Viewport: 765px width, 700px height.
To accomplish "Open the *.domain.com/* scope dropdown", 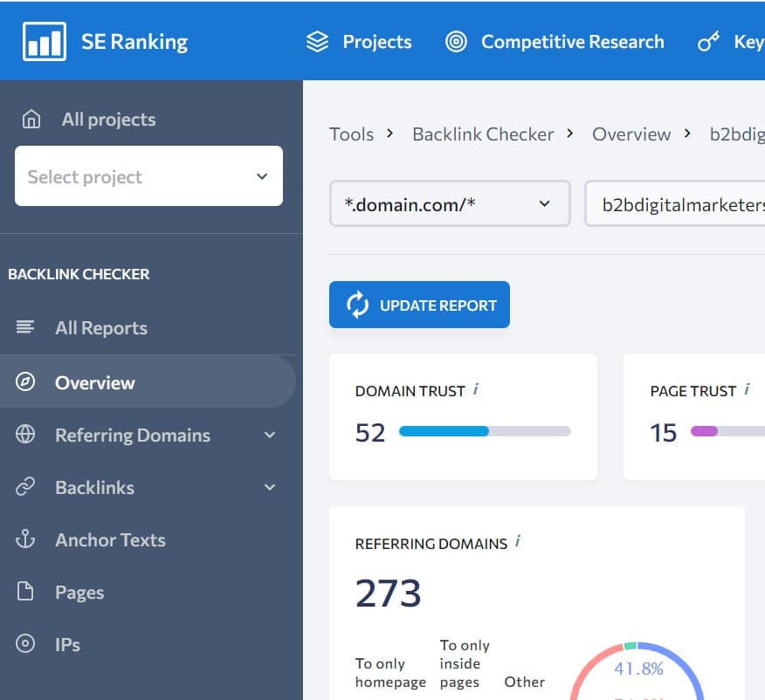I will point(450,203).
